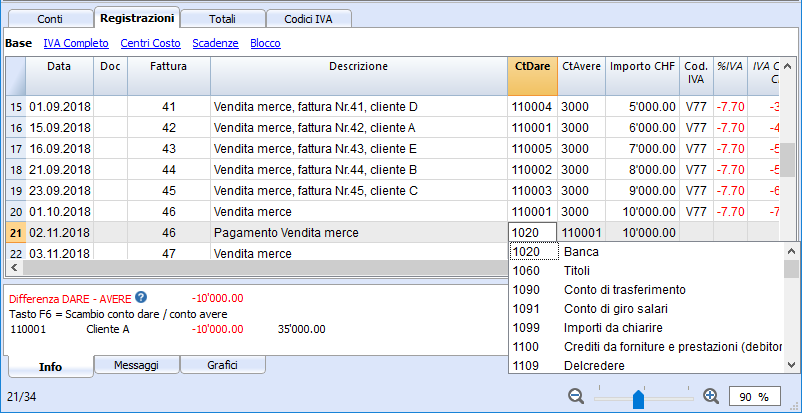Open the Centri Costo view link
Viewport: 802px width, 413px height.
pos(150,44)
